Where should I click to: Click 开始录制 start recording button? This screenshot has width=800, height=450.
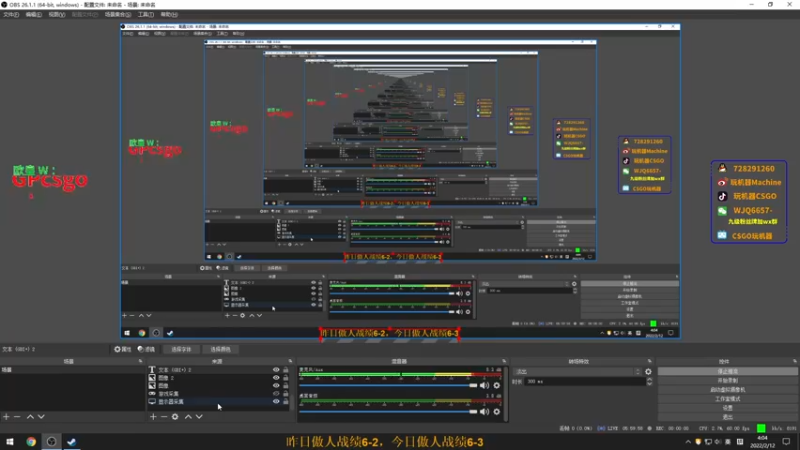pos(728,381)
